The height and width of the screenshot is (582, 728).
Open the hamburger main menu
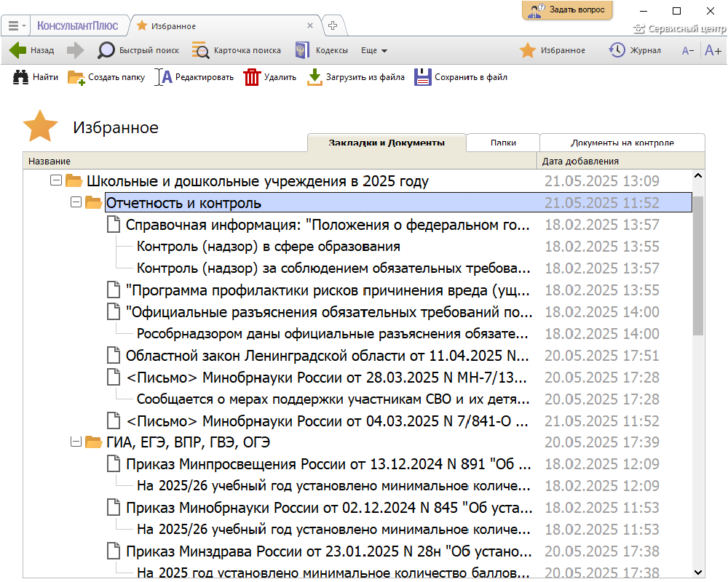click(15, 26)
